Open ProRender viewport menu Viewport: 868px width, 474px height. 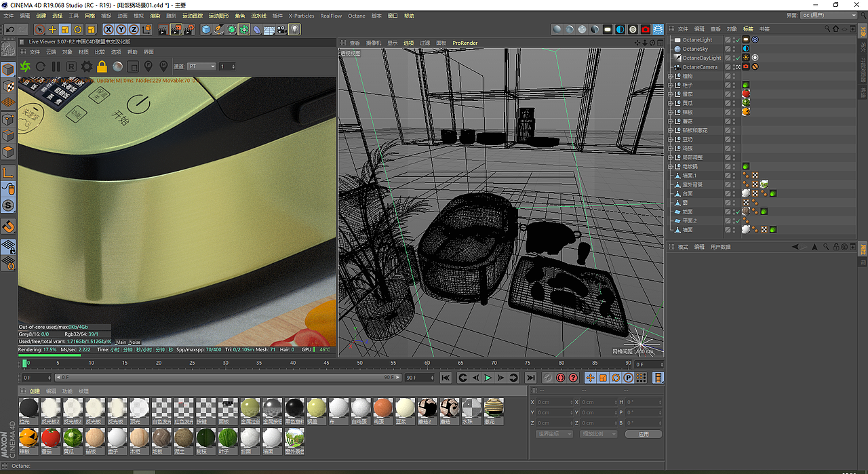[465, 43]
